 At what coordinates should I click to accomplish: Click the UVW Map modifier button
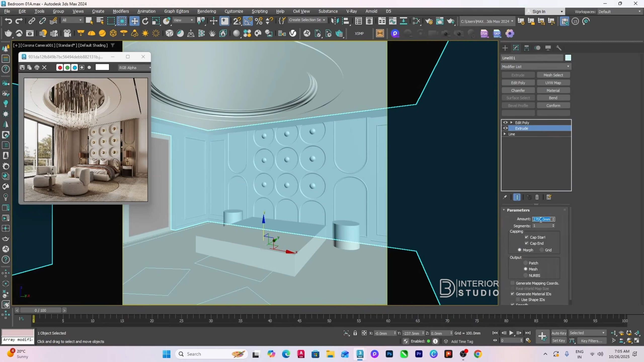pos(553,83)
